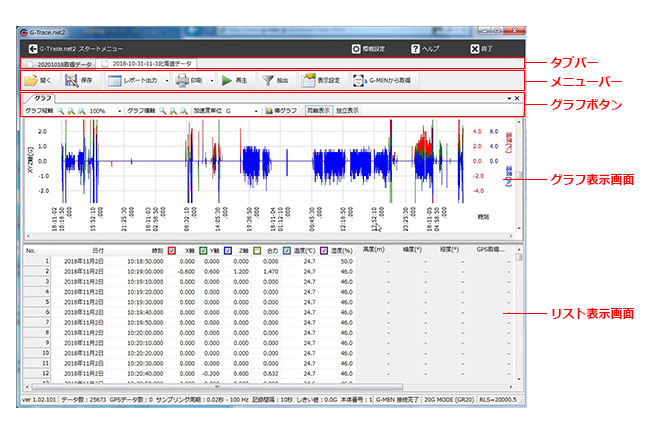650x434 pixels.
Task: Click the 棒グラフ bar chart button
Action: click(x=281, y=110)
